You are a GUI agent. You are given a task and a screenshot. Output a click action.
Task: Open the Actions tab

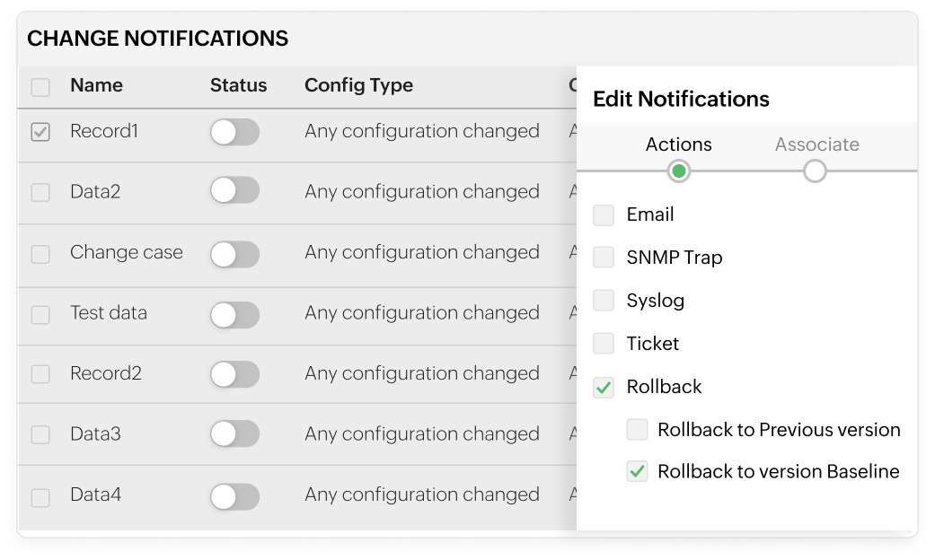coord(678,144)
